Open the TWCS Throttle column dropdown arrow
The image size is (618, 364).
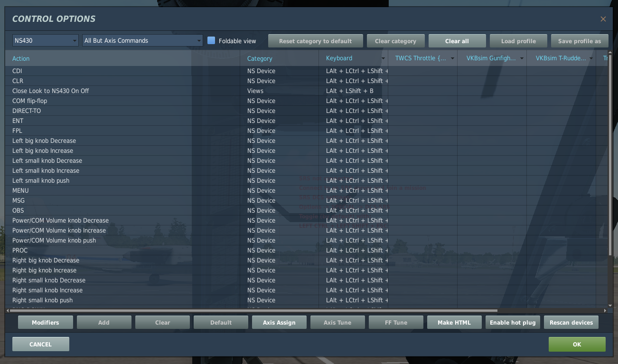coord(452,58)
